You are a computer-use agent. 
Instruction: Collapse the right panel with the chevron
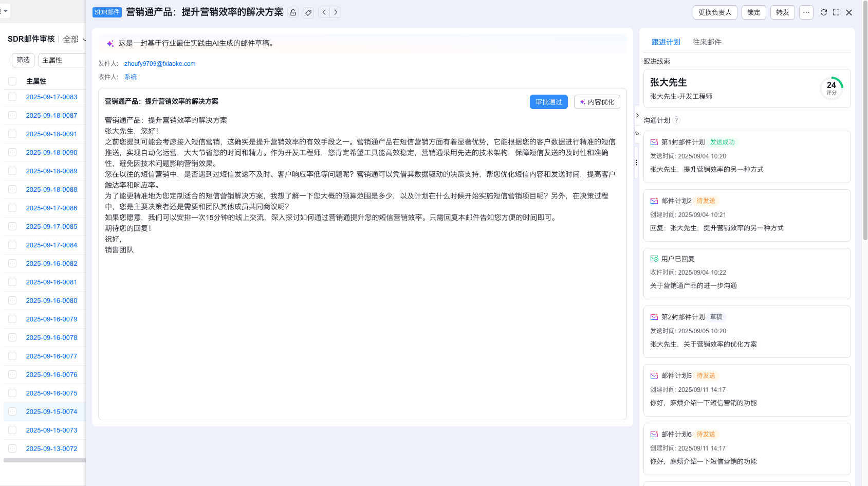pyautogui.click(x=637, y=115)
